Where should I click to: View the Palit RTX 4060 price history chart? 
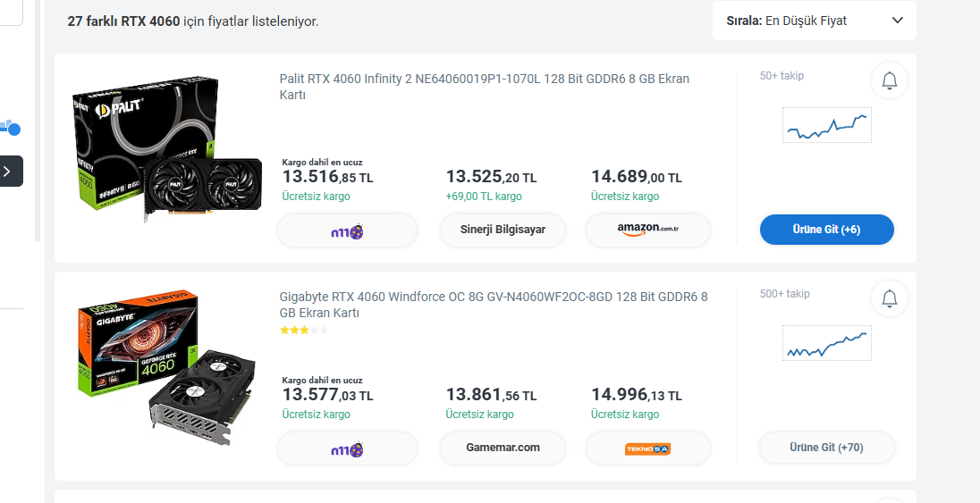point(826,126)
